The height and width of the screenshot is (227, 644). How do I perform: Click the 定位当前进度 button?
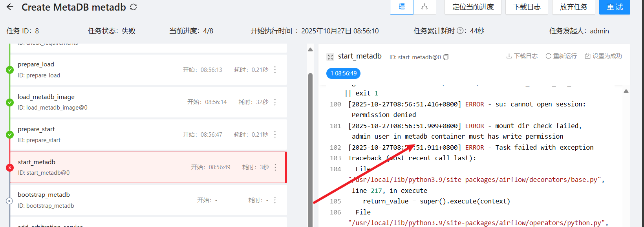coord(473,7)
